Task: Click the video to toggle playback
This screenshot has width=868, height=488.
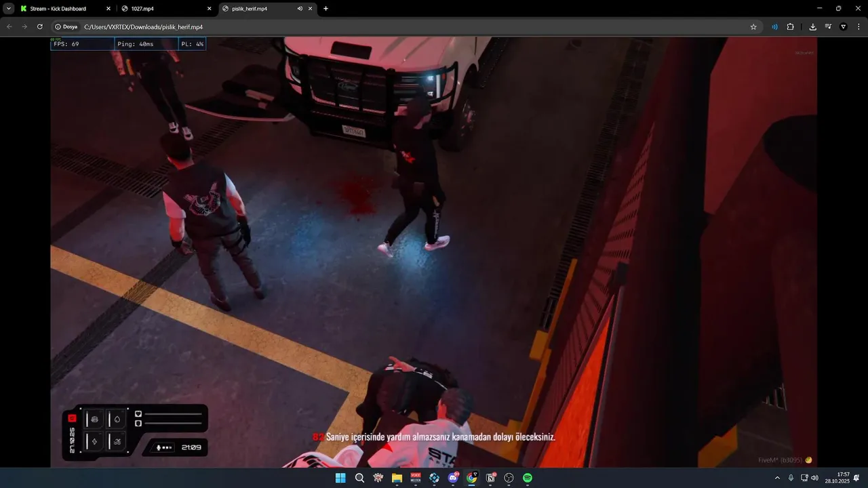Action: click(x=434, y=252)
